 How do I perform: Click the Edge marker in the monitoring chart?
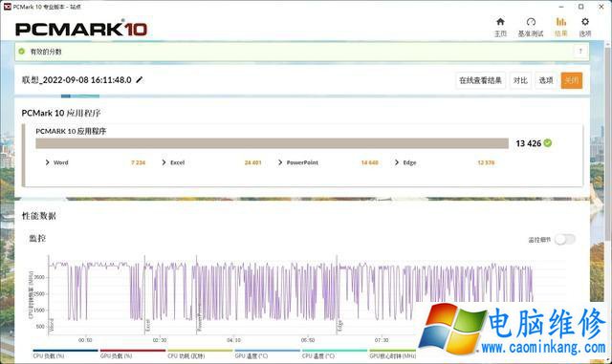340,326
